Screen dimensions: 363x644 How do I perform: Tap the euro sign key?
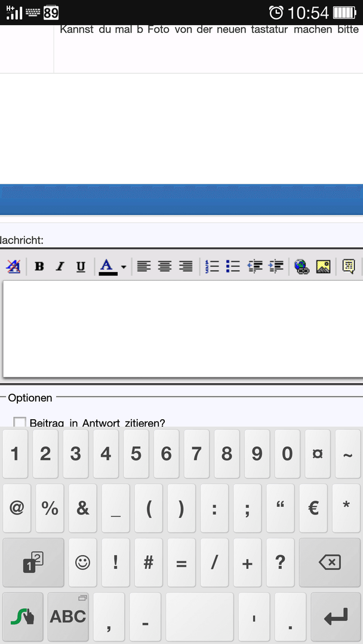pyautogui.click(x=313, y=508)
